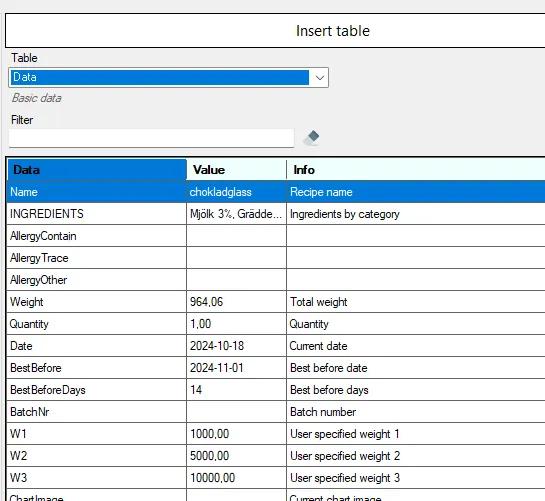Select the chokladglass value cell
This screenshot has height=501, width=545.
point(236,192)
